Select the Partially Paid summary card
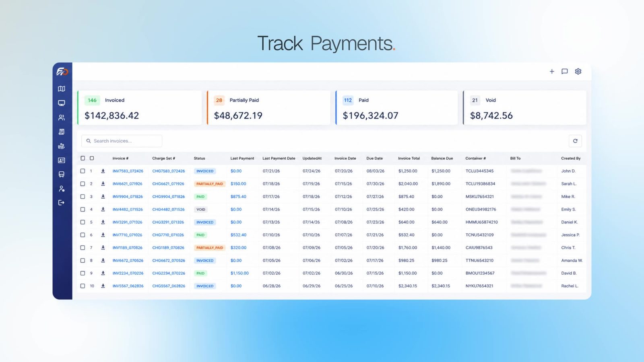 pyautogui.click(x=268, y=108)
